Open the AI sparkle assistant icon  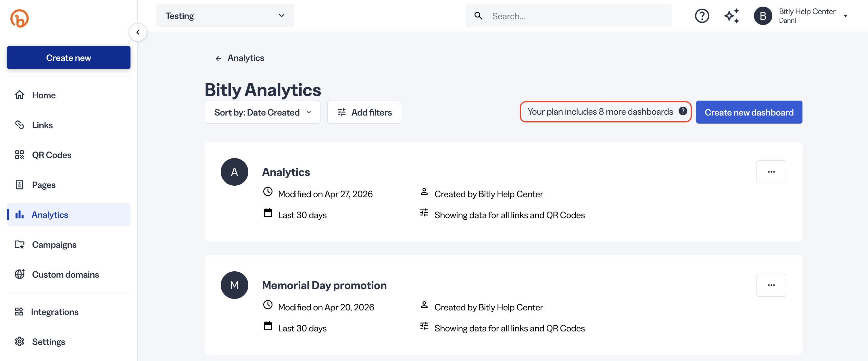coord(731,16)
